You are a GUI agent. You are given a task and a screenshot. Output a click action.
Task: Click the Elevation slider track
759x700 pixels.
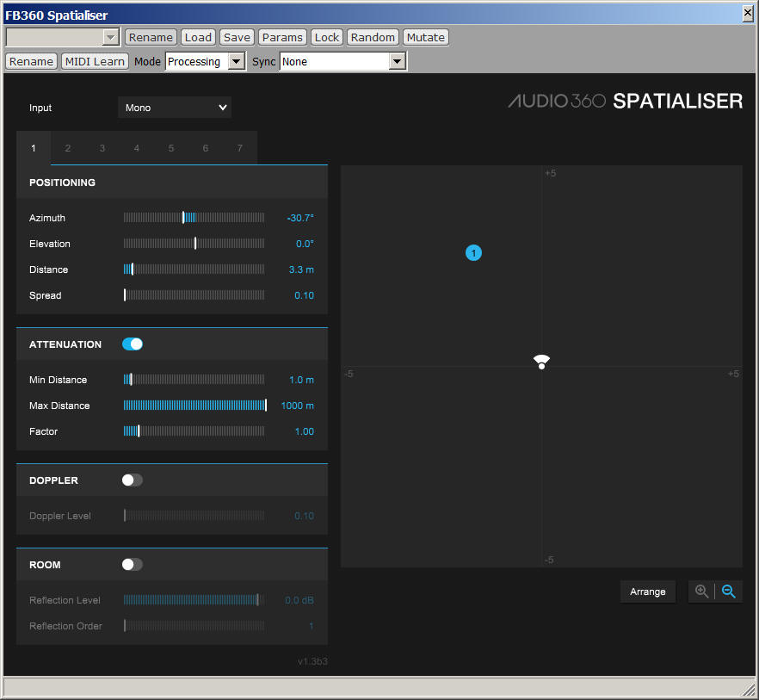194,243
